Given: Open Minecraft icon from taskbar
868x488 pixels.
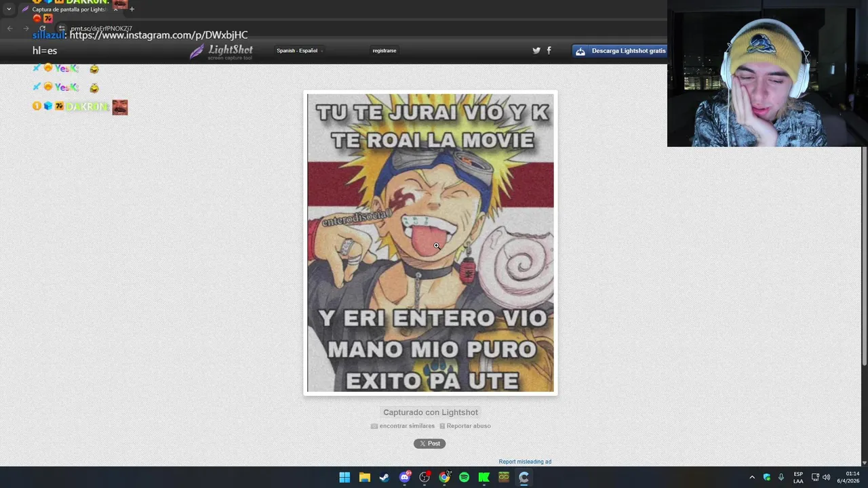Looking at the screenshot, I should pyautogui.click(x=504, y=477).
